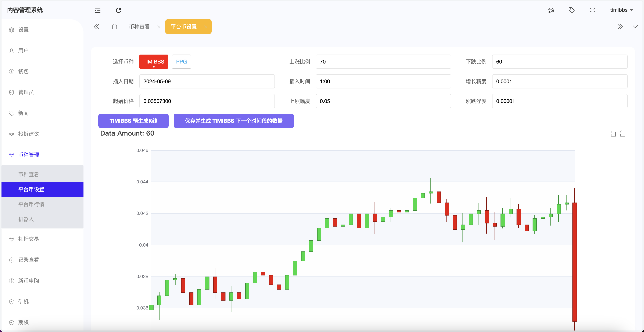Click the 起始价格 input field
644x332 pixels.
click(x=207, y=101)
